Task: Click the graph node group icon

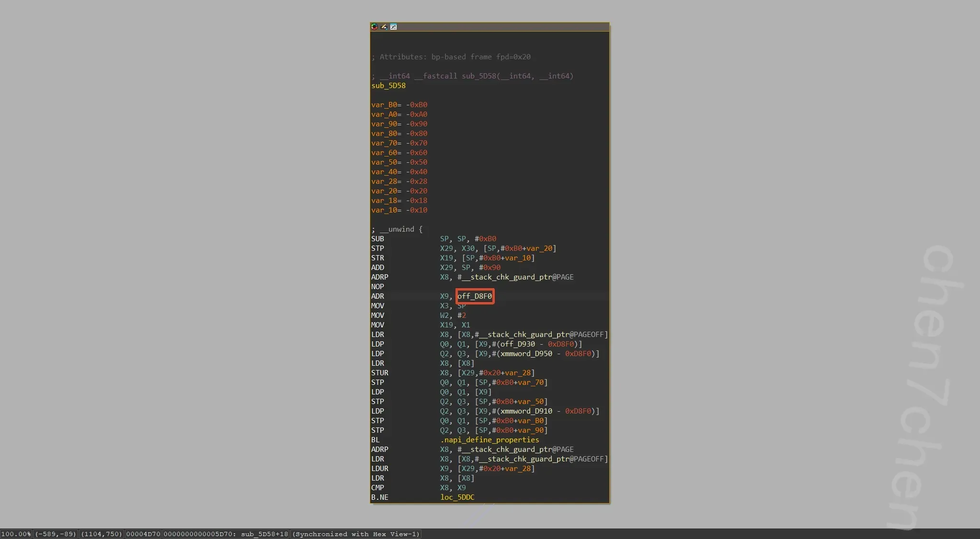Action: pyautogui.click(x=393, y=27)
